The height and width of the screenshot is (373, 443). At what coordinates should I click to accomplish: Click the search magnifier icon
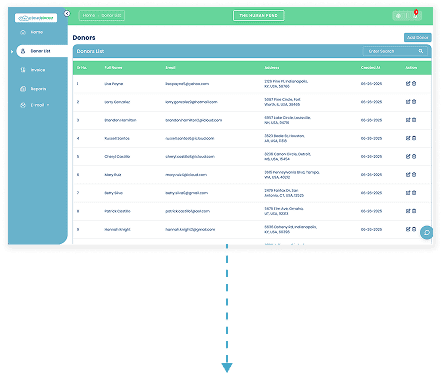(x=421, y=51)
